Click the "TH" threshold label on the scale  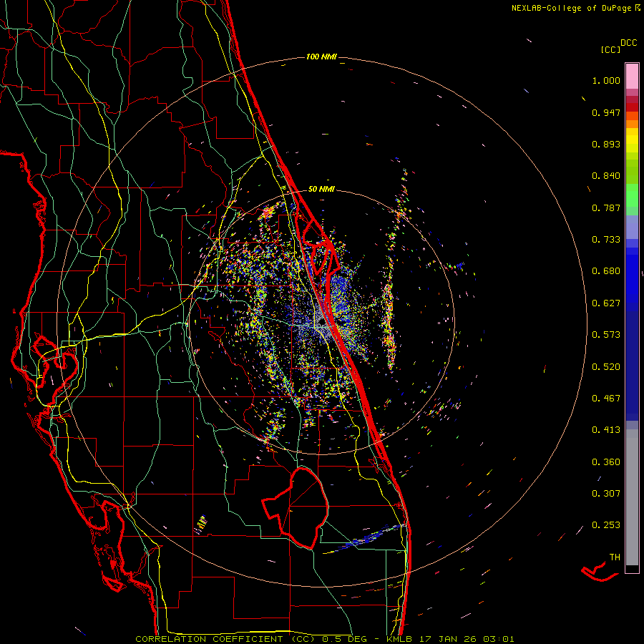(615, 557)
